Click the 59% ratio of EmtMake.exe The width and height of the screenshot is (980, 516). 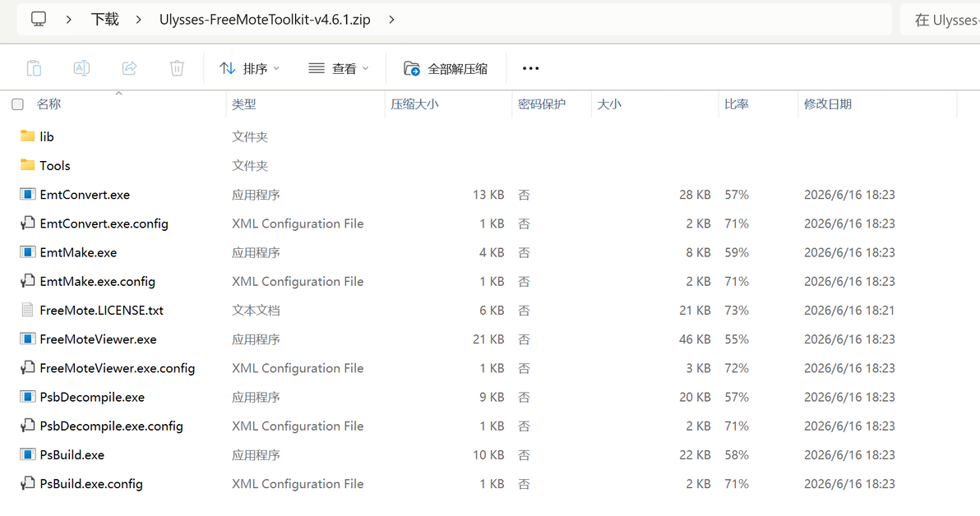tap(737, 252)
